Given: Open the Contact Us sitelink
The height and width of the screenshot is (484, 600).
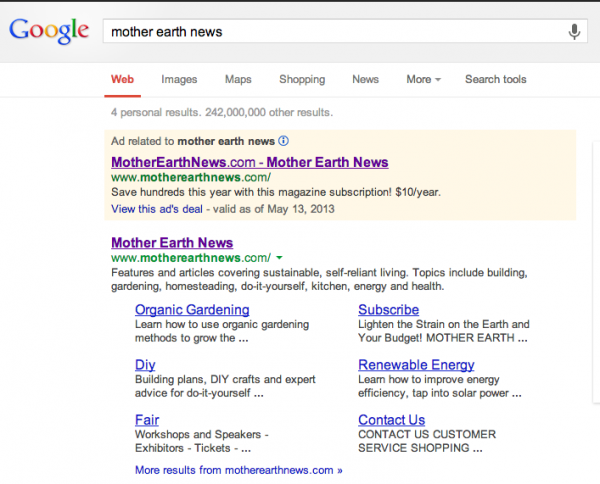Looking at the screenshot, I should [x=391, y=420].
